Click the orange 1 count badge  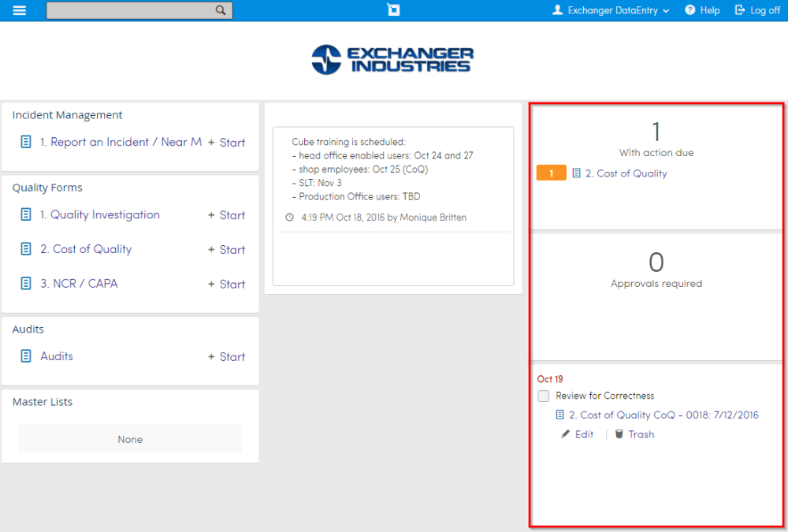coord(552,173)
